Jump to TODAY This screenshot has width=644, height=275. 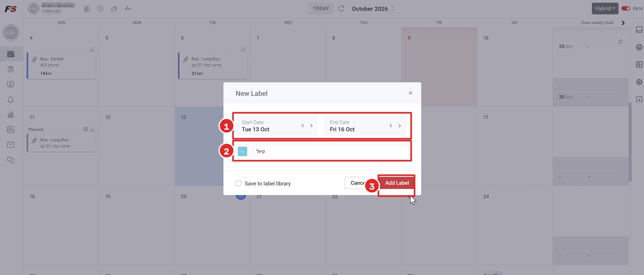click(x=321, y=8)
